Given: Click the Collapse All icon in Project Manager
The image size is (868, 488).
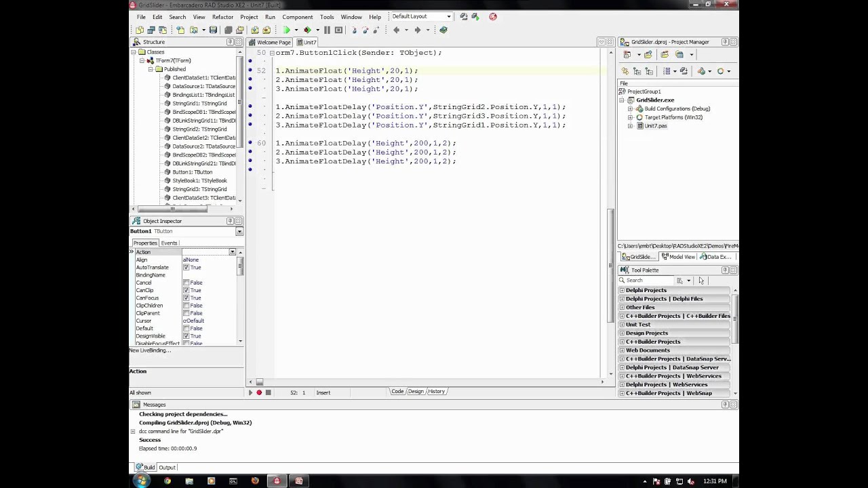Looking at the screenshot, I should click(x=649, y=71).
